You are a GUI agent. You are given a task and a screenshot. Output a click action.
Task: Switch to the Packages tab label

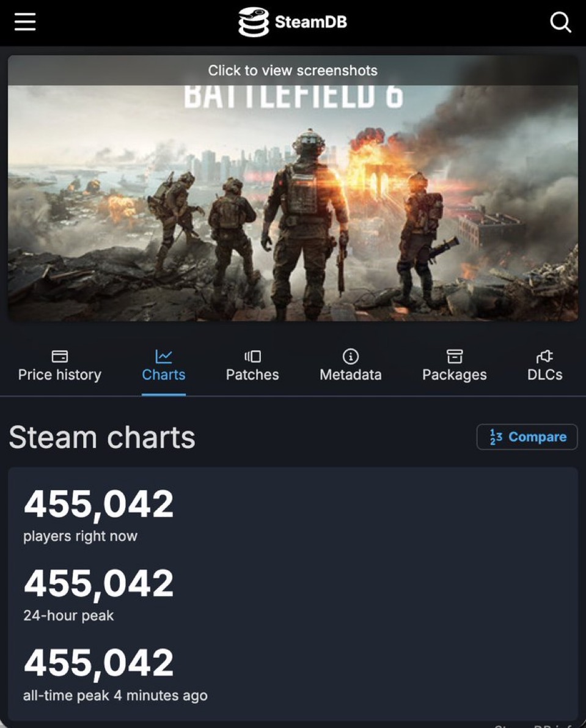click(454, 375)
